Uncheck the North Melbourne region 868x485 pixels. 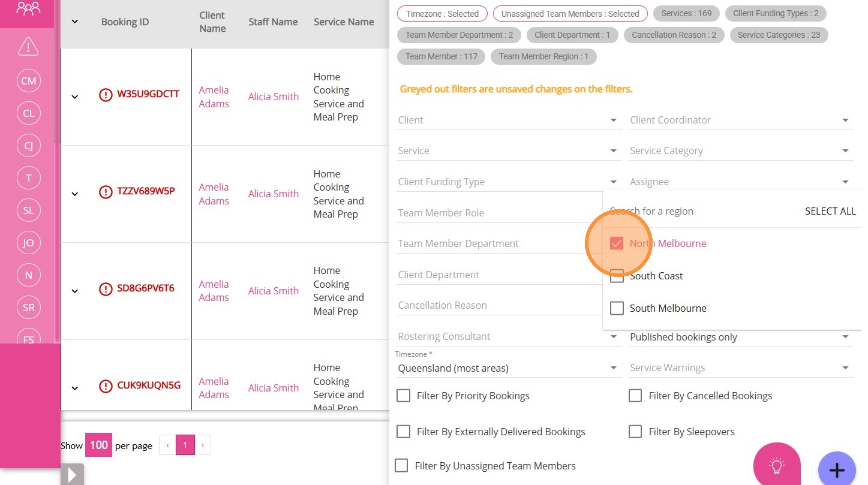click(x=617, y=243)
